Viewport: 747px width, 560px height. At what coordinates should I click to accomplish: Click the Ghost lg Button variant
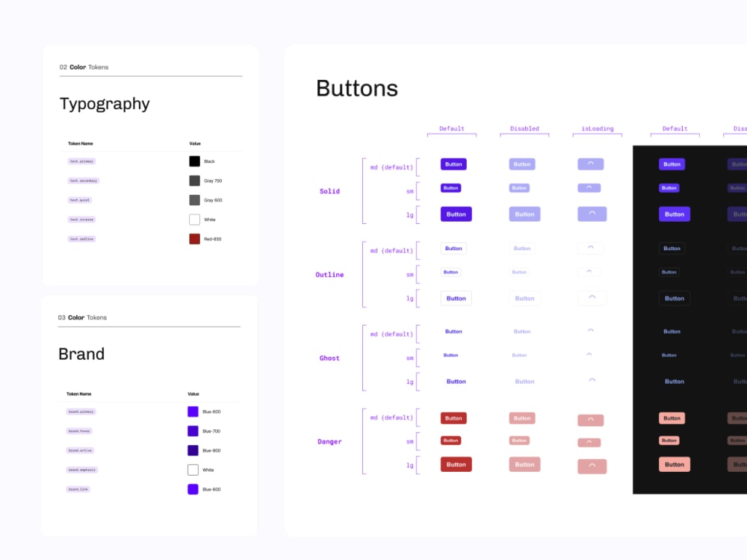click(x=455, y=381)
